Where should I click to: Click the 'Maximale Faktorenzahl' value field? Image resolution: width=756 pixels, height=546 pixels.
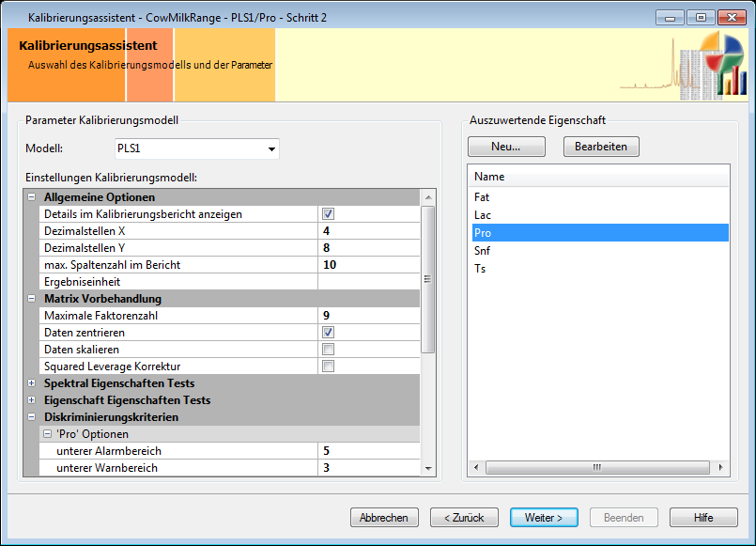coord(368,316)
